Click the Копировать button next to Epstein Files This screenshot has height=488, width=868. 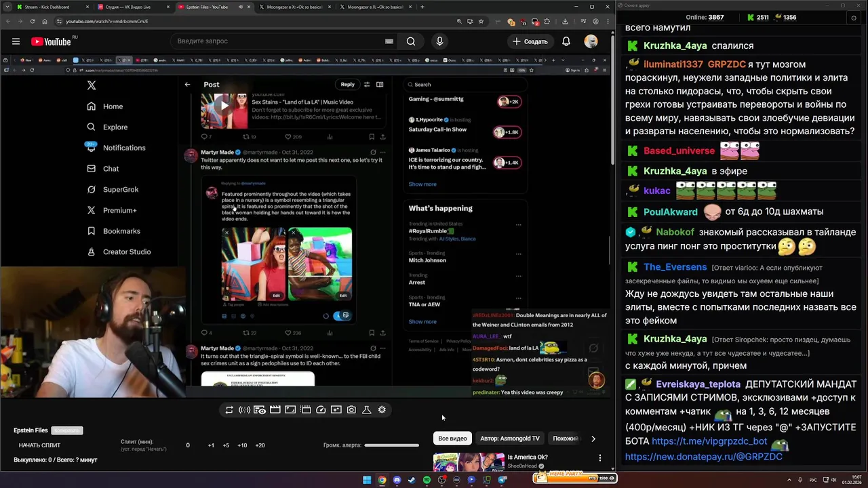click(67, 430)
